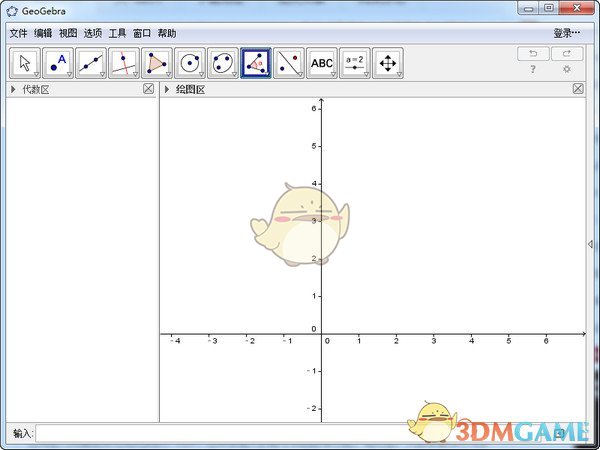Open the 文件 menu
The width and height of the screenshot is (600, 450).
pos(18,34)
